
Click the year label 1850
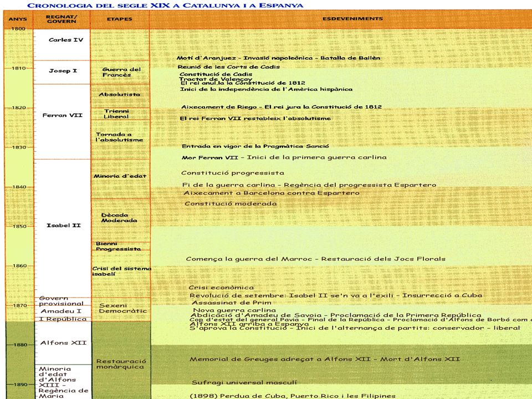pyautogui.click(x=18, y=227)
